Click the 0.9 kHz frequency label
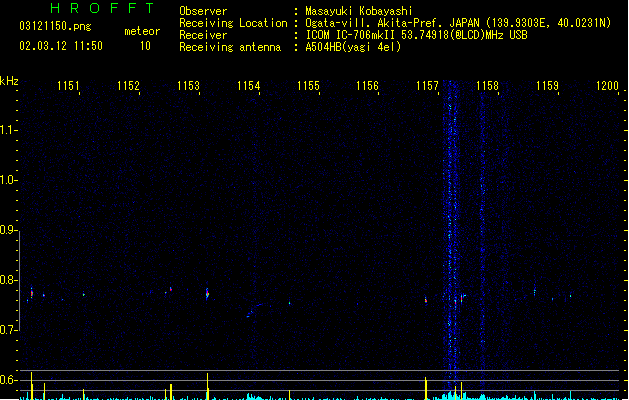The height and width of the screenshot is (400, 629). pyautogui.click(x=7, y=230)
